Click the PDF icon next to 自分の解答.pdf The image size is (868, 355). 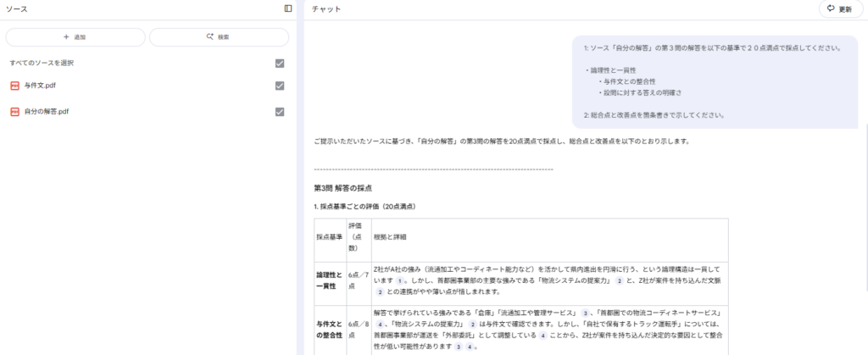point(14,112)
